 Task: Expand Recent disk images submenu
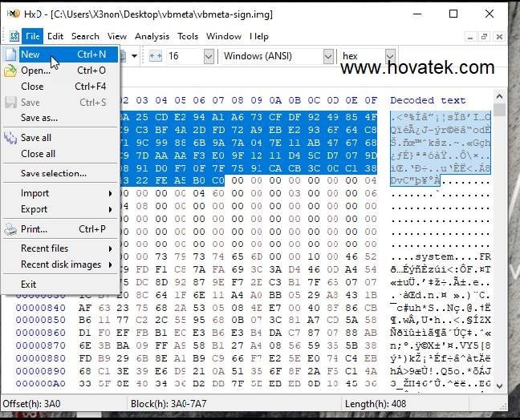pyautogui.click(x=60, y=265)
